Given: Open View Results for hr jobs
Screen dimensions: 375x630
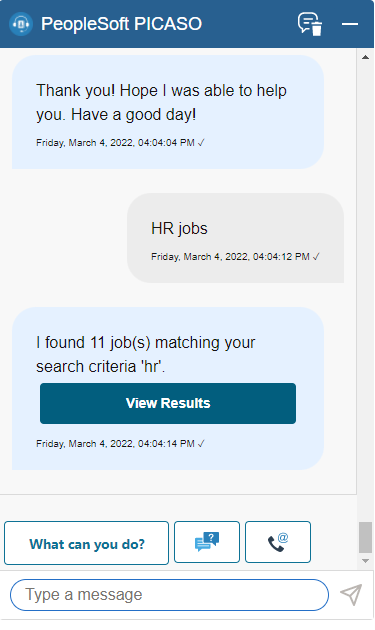Looking at the screenshot, I should (168, 403).
